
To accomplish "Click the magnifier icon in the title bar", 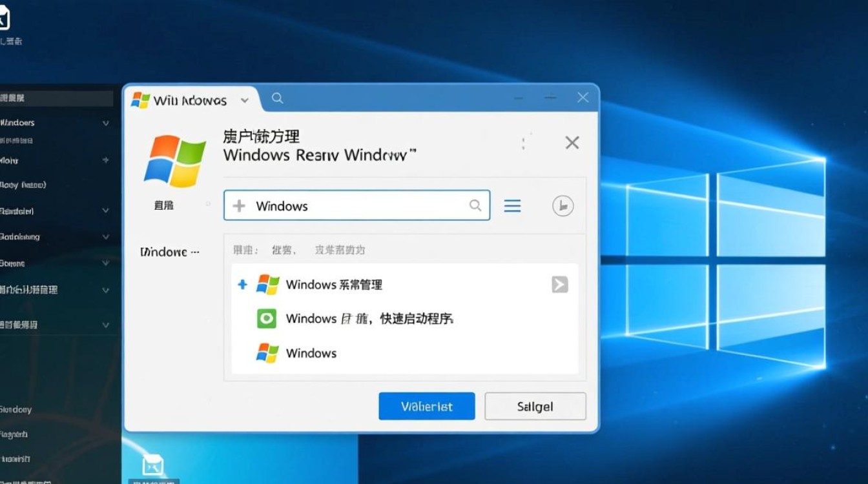I will click(x=277, y=98).
